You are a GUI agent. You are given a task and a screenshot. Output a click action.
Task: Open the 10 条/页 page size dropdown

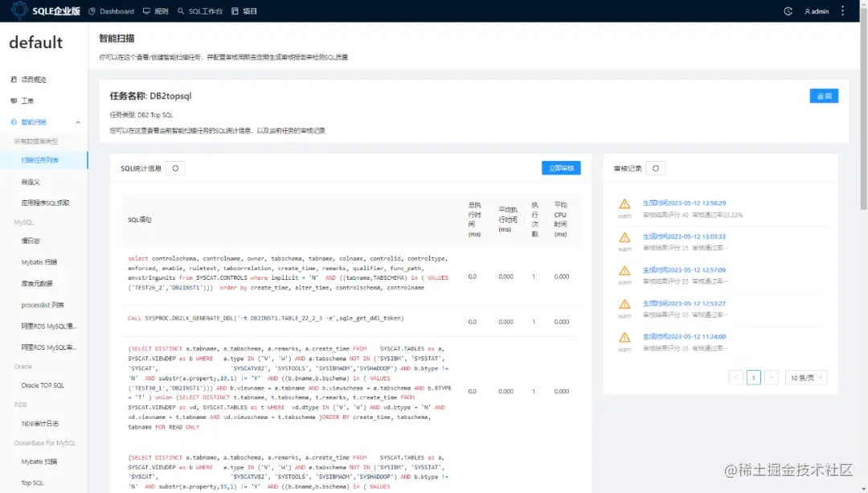(x=806, y=378)
